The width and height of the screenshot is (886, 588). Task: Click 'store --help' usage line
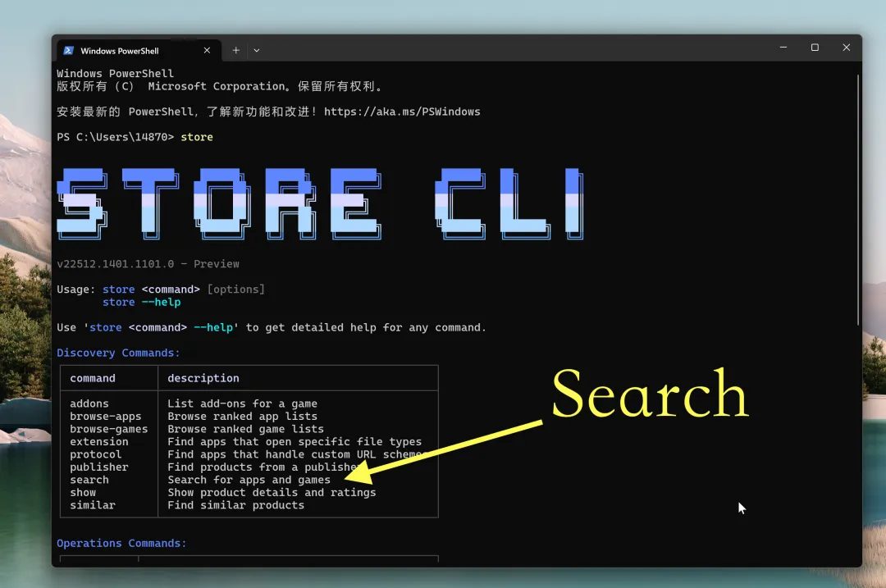(141, 302)
